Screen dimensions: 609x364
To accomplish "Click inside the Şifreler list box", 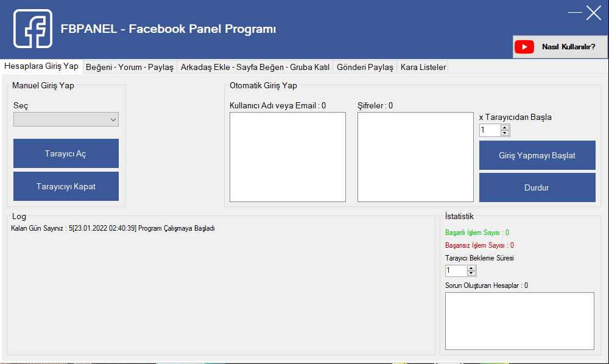I will point(415,156).
